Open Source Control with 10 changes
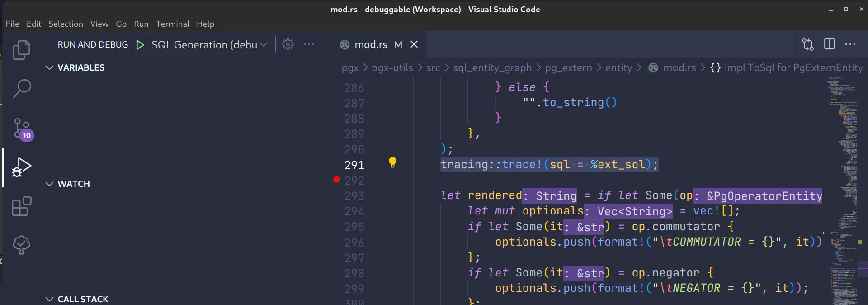 21,129
